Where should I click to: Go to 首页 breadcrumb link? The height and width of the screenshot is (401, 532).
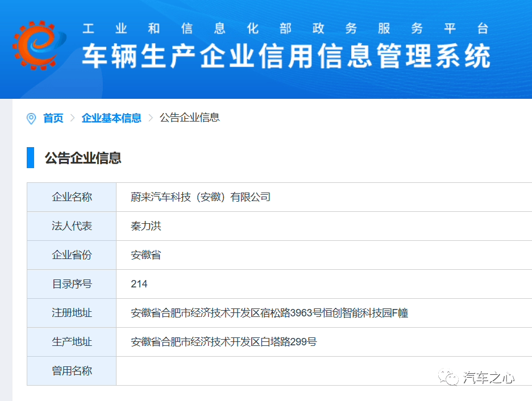(53, 118)
